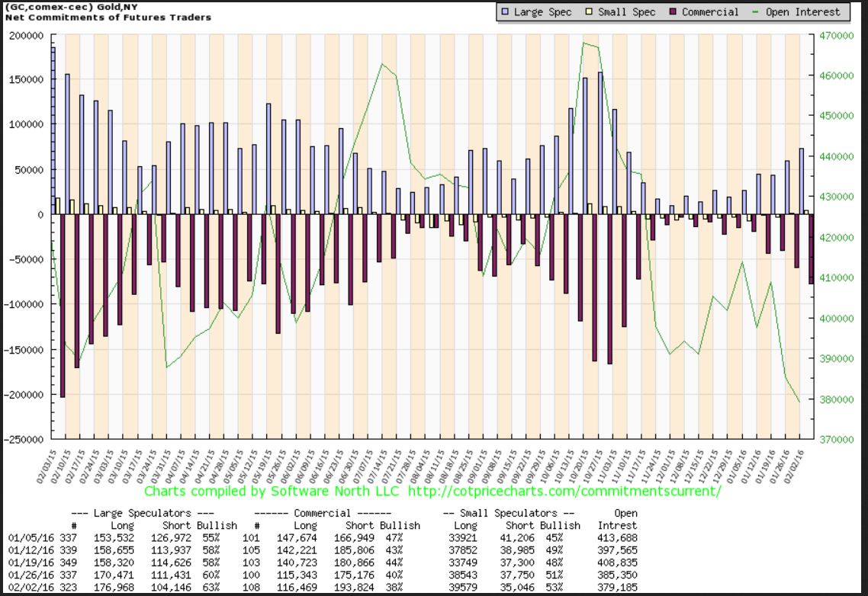
Task: Click the 200000 label on left axis
Action: click(26, 35)
